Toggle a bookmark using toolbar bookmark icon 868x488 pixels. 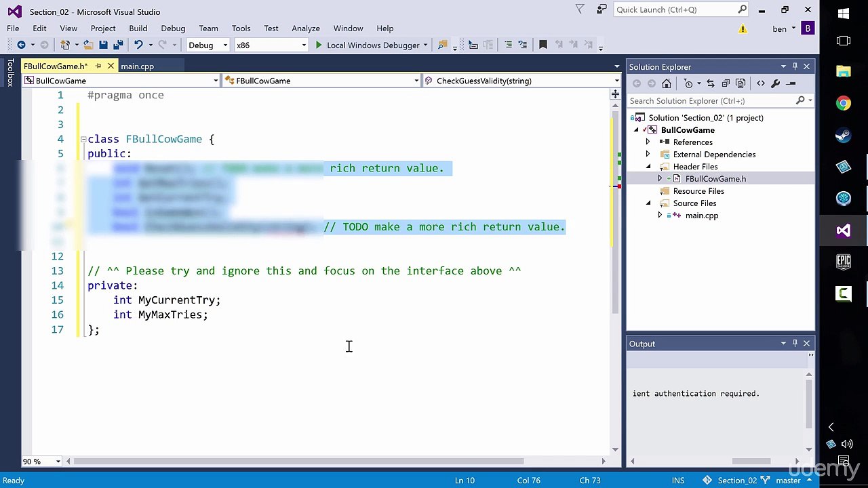542,45
